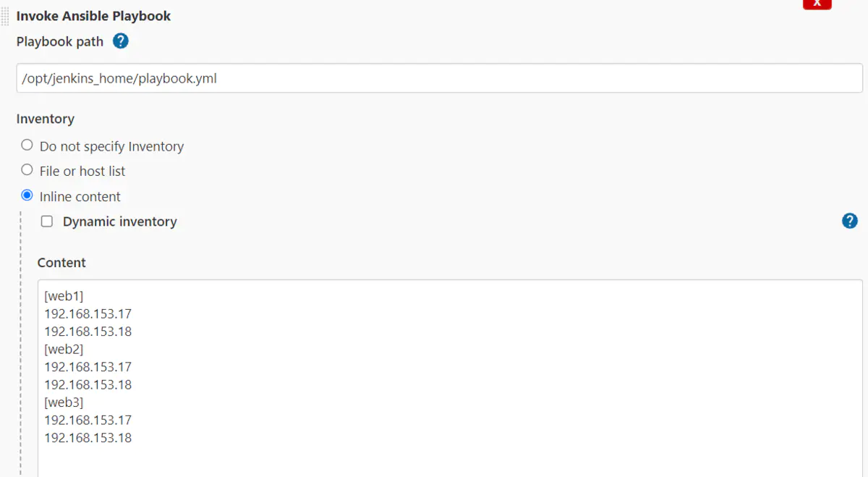The image size is (868, 477).
Task: Choose the 'File or host list' inventory option
Action: (x=27, y=169)
